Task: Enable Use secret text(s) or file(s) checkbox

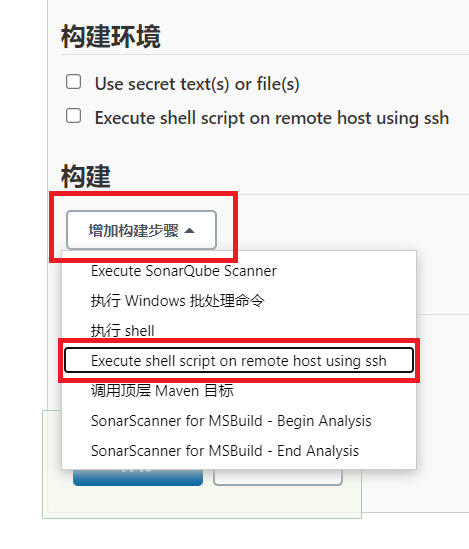Action: point(74,82)
